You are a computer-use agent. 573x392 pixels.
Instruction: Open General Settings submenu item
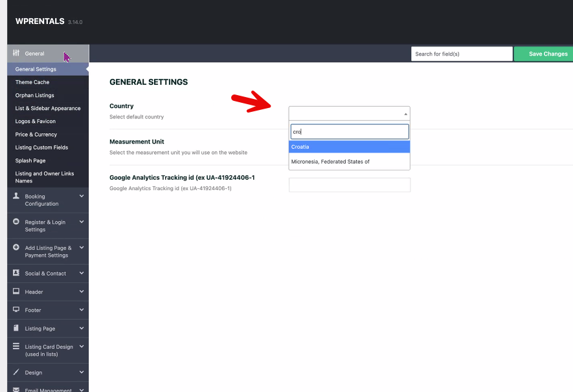click(48, 69)
